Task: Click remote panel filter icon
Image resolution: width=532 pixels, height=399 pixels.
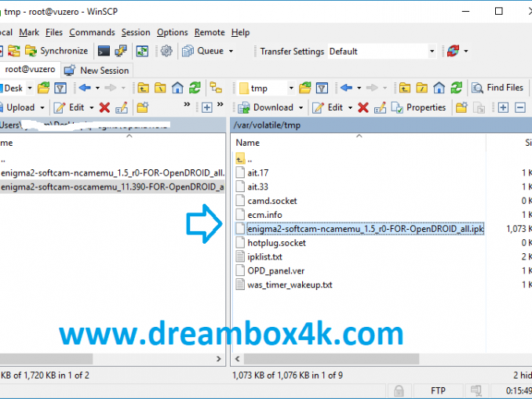Action: (322, 89)
